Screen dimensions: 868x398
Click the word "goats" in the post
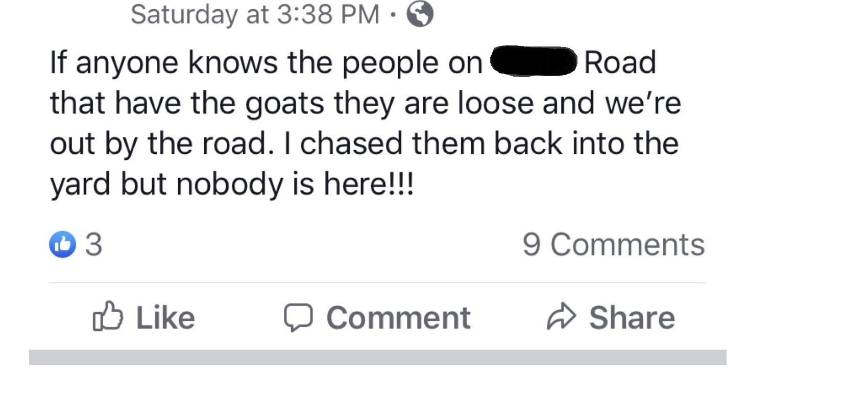(x=284, y=103)
